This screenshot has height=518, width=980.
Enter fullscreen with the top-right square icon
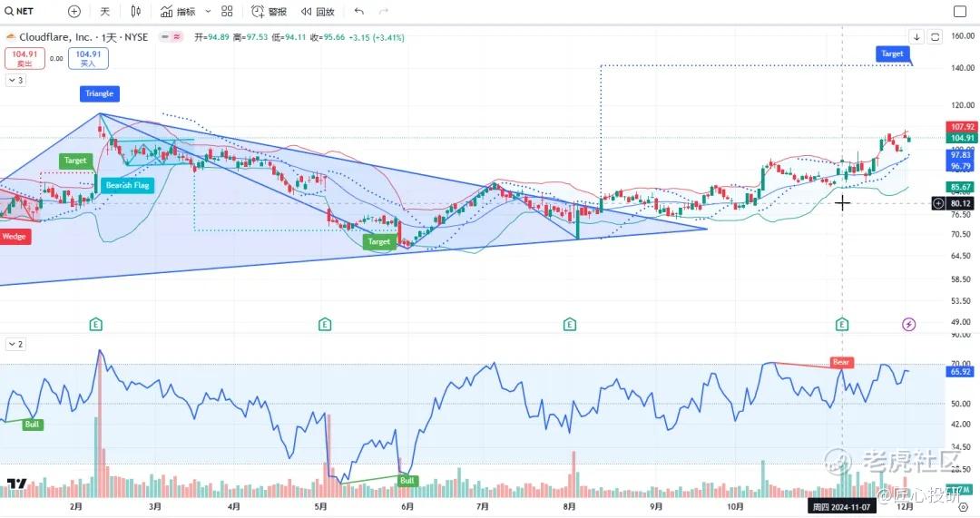pyautogui.click(x=960, y=11)
